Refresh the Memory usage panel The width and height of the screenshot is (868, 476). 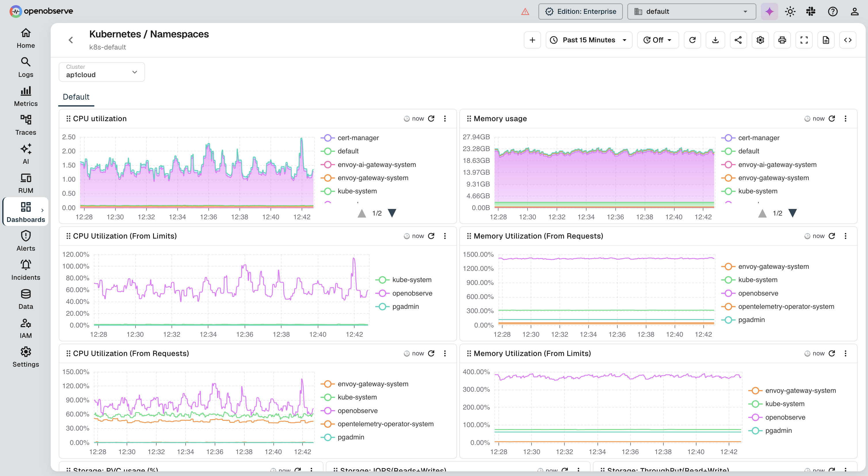click(x=832, y=119)
